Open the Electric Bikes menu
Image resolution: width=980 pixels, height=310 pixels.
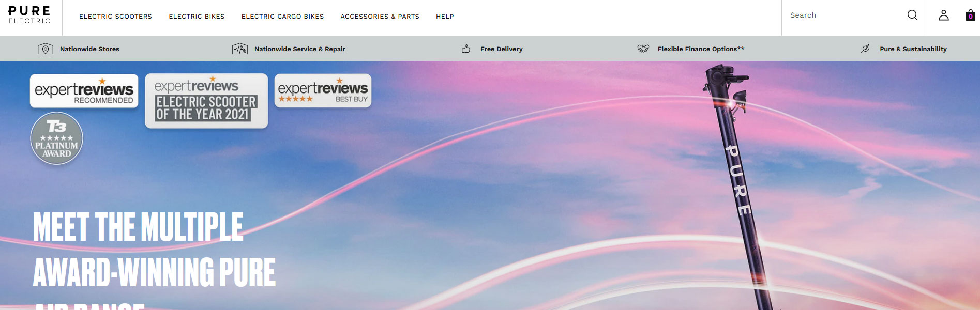pos(197,17)
